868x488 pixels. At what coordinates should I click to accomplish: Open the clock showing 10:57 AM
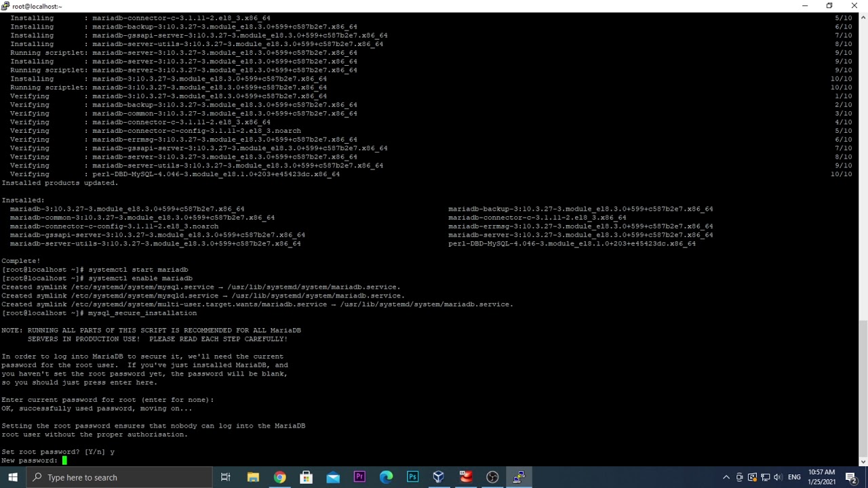tap(822, 477)
